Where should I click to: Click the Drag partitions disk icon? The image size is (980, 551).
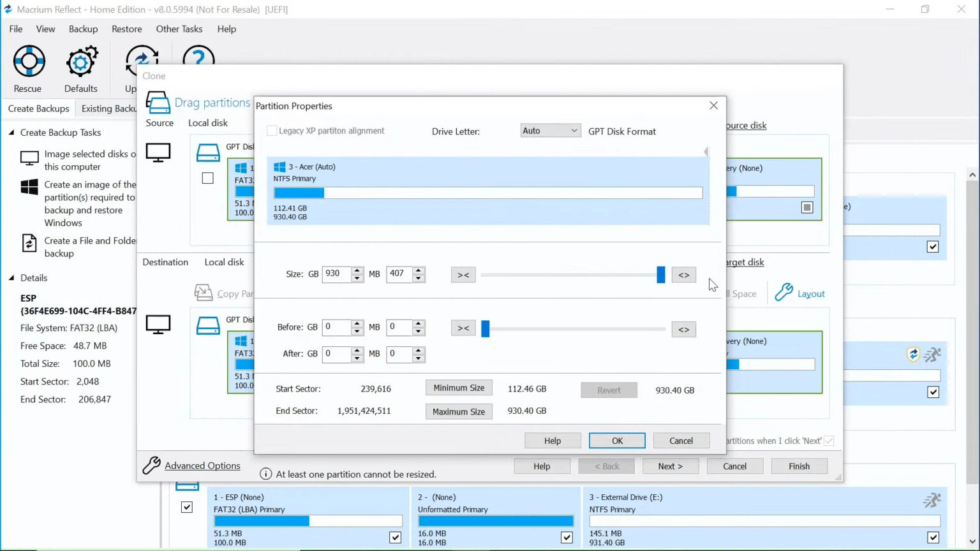[158, 103]
